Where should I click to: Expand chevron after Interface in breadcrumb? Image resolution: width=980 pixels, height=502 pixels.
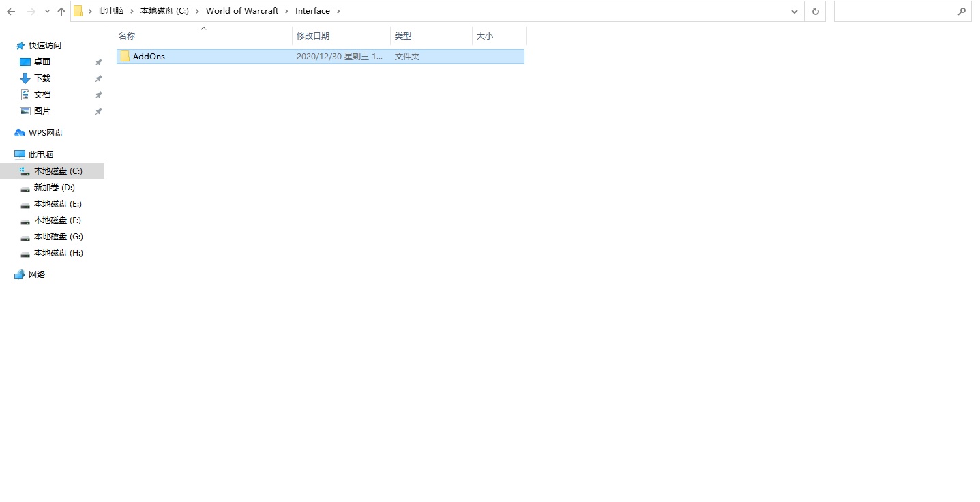click(339, 11)
